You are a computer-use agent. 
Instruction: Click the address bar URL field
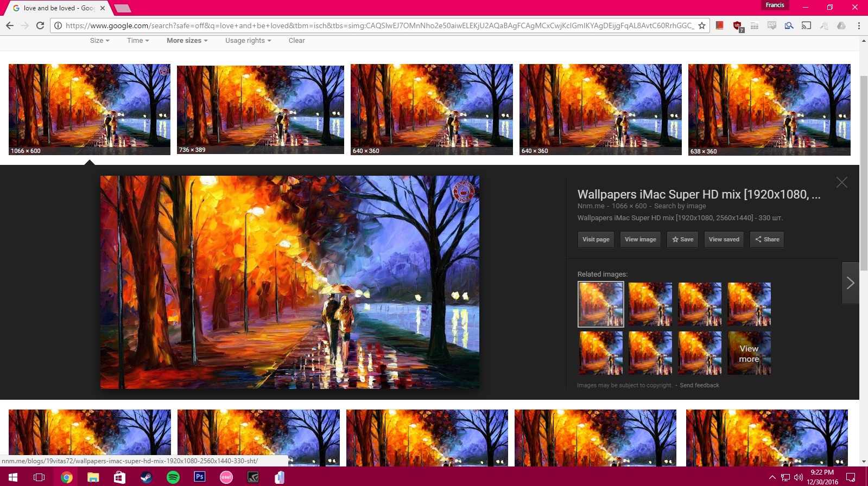[379, 25]
